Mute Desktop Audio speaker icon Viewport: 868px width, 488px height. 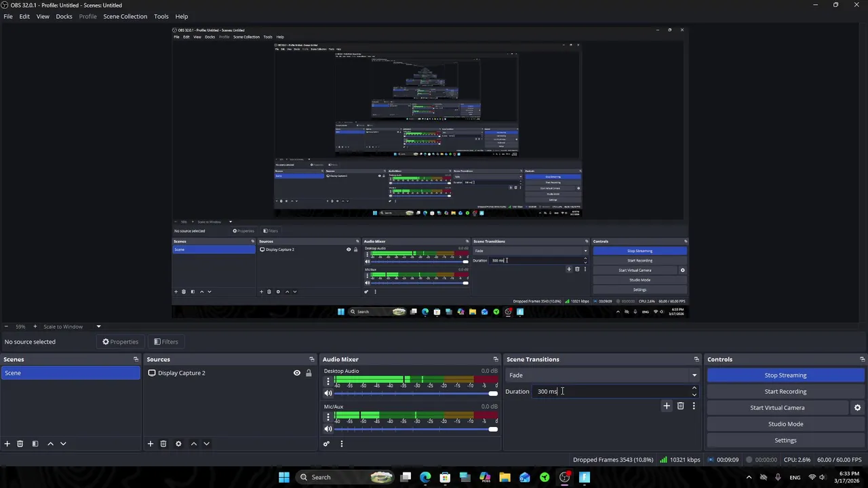coord(328,394)
